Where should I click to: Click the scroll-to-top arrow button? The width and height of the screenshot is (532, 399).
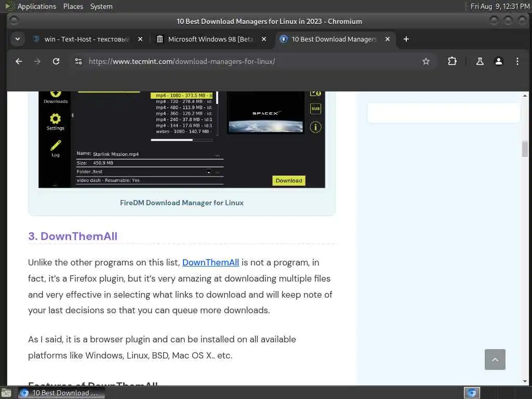pyautogui.click(x=495, y=360)
